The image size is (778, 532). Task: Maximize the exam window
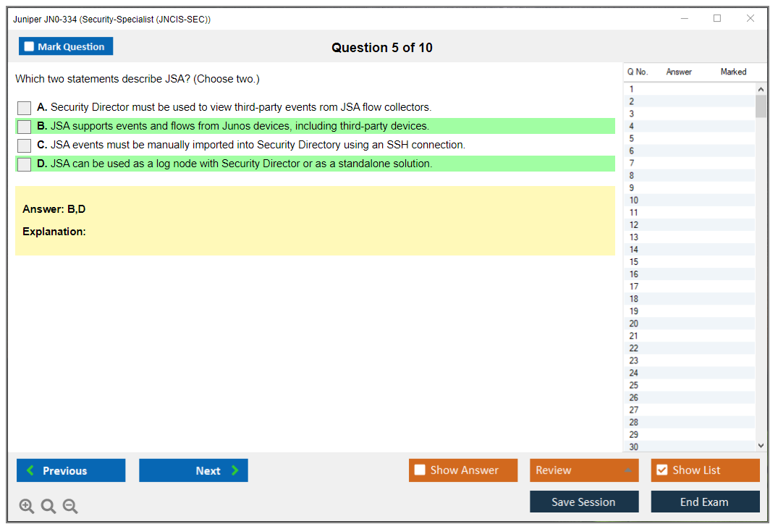coord(717,19)
